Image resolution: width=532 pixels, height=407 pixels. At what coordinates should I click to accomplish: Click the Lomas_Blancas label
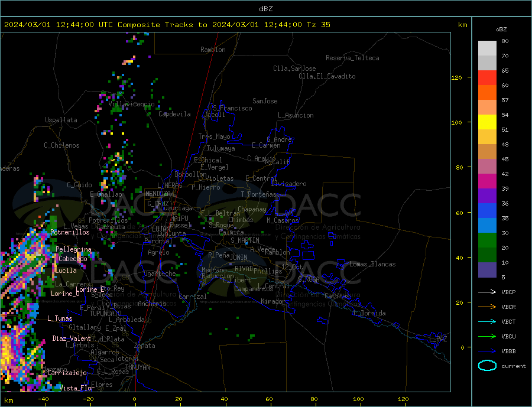pos(372,264)
